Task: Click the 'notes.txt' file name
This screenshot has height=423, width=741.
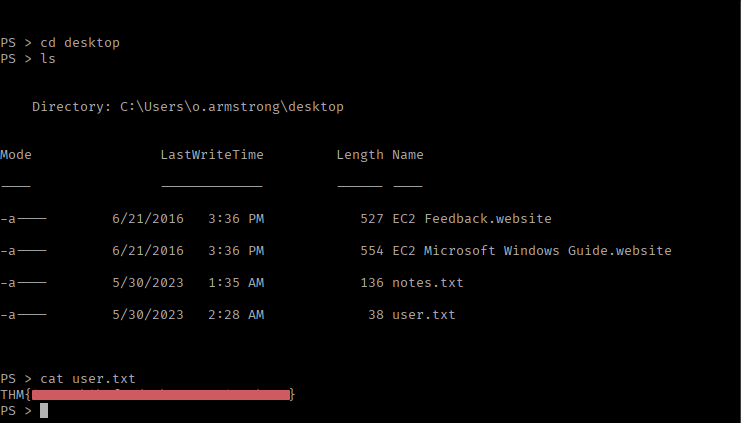Action: tap(428, 283)
